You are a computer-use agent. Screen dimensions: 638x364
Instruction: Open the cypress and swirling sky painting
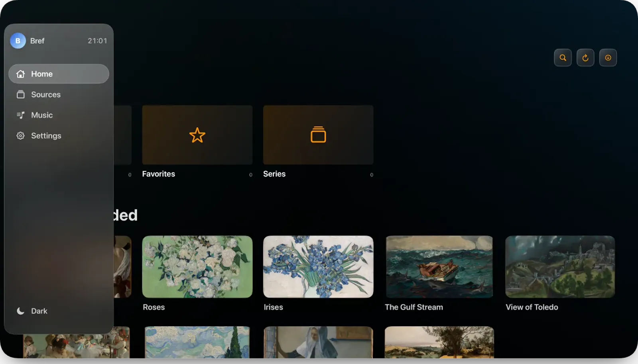197,342
